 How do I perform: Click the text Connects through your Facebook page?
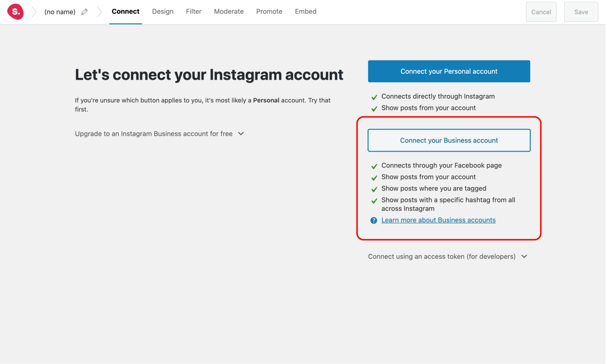click(441, 165)
